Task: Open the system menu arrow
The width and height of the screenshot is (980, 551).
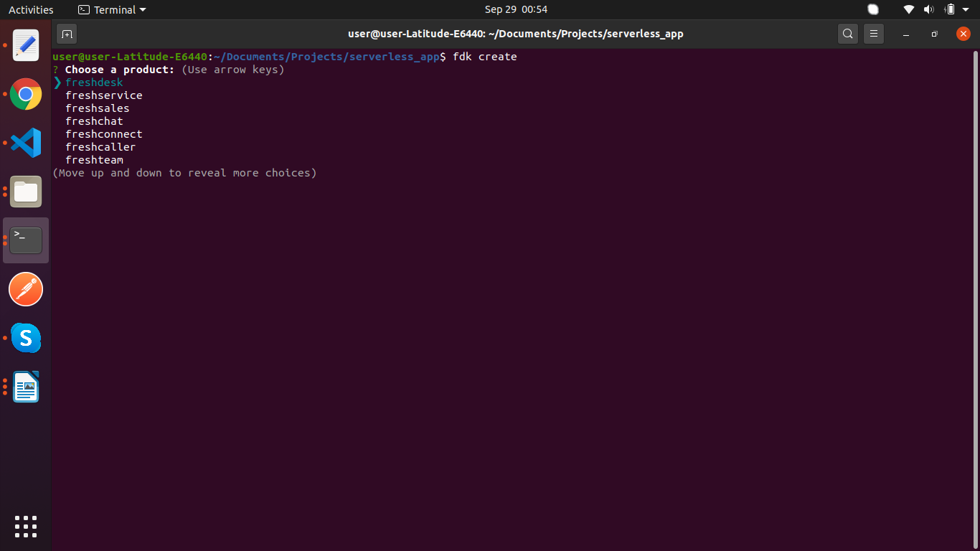Action: [966, 9]
